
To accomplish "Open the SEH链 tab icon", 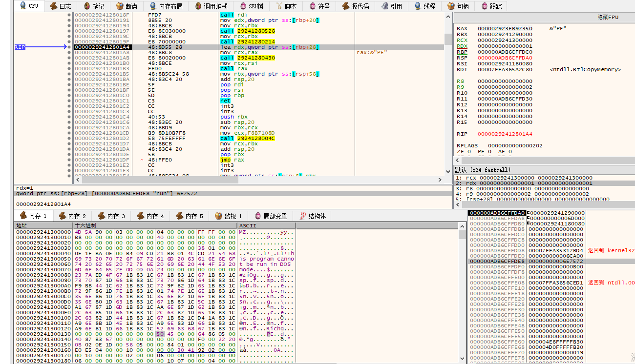I will [243, 6].
